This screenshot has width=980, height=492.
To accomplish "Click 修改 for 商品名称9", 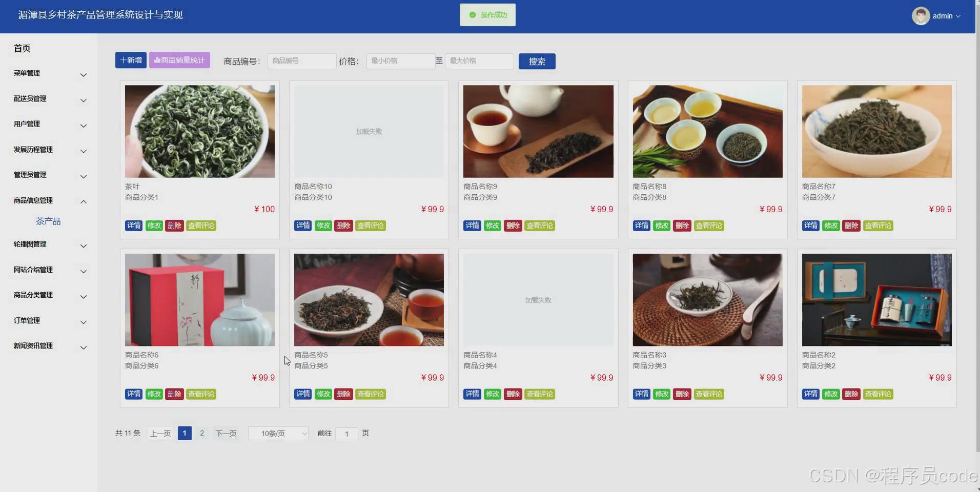I will (492, 225).
